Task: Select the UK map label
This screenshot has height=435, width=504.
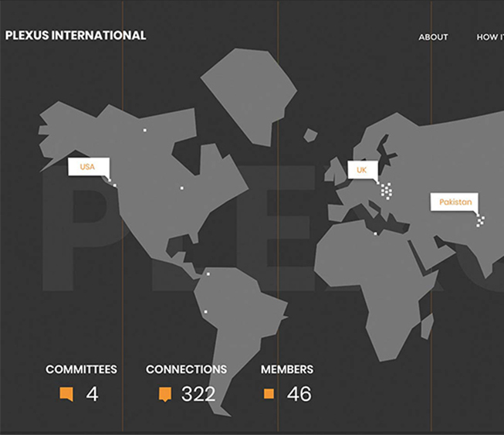Action: [x=362, y=170]
